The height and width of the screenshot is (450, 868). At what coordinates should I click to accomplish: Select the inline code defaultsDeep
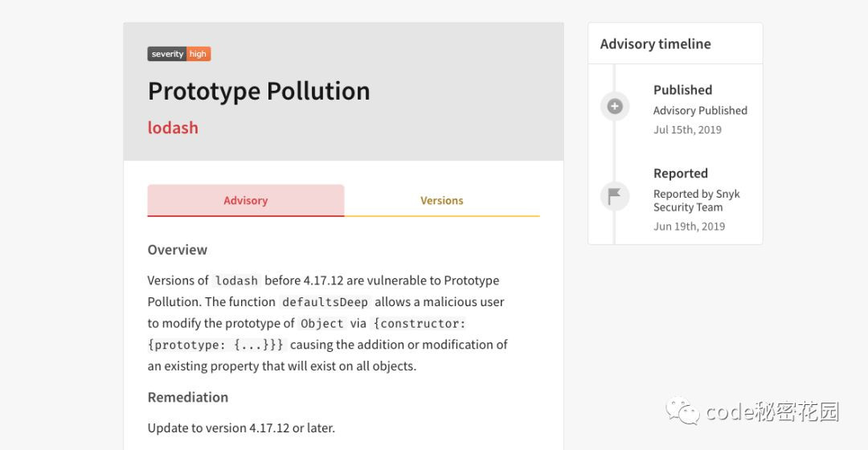[325, 302]
